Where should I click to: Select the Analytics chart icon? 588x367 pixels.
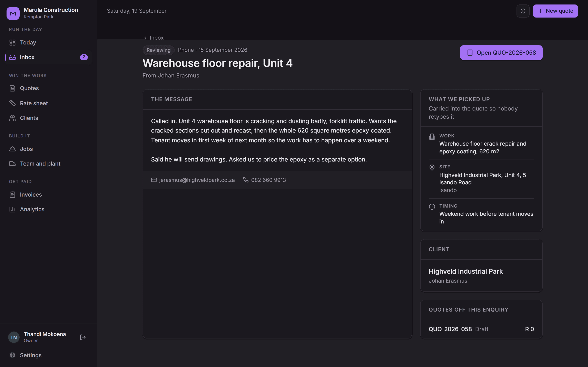pos(12,209)
